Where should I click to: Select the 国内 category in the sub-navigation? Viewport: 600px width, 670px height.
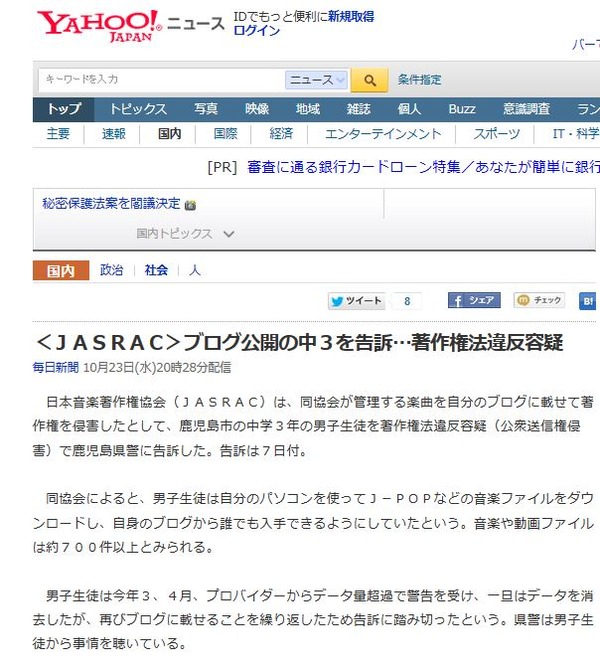170,134
